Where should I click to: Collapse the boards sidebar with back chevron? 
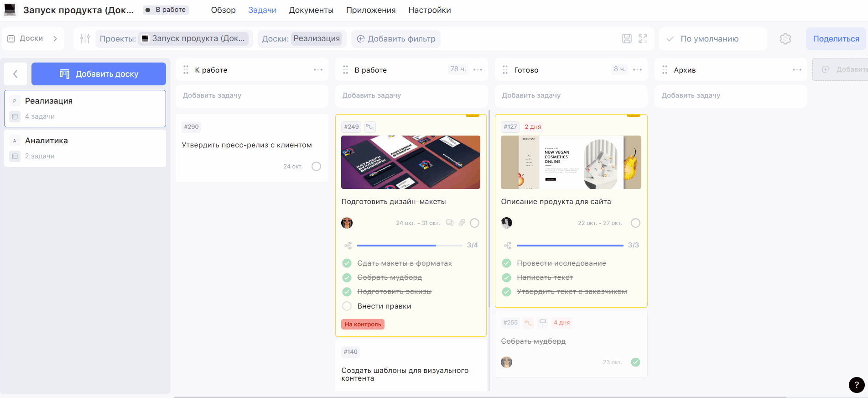point(16,74)
